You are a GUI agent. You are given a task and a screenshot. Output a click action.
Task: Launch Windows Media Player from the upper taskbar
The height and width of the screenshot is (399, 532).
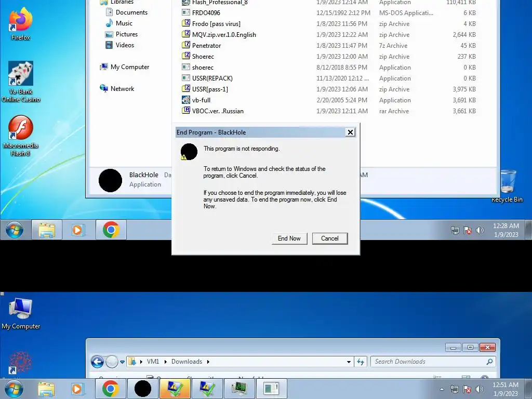pos(78,230)
